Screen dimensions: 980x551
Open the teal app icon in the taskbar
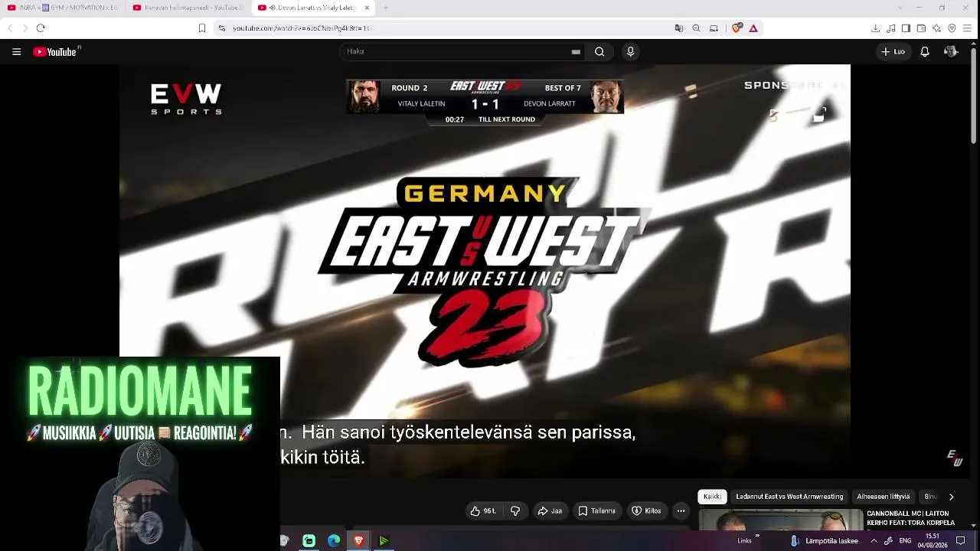click(x=309, y=541)
